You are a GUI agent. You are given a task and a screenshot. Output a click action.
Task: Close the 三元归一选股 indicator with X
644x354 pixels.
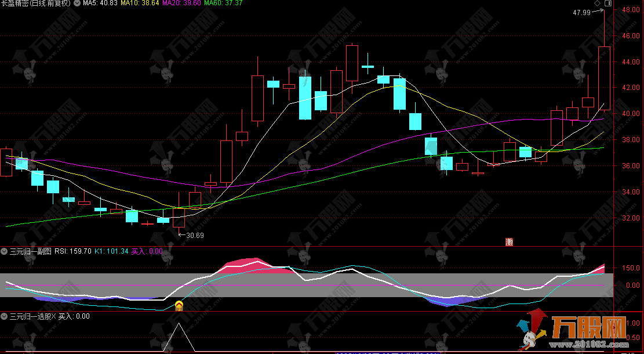pyautogui.click(x=53, y=316)
